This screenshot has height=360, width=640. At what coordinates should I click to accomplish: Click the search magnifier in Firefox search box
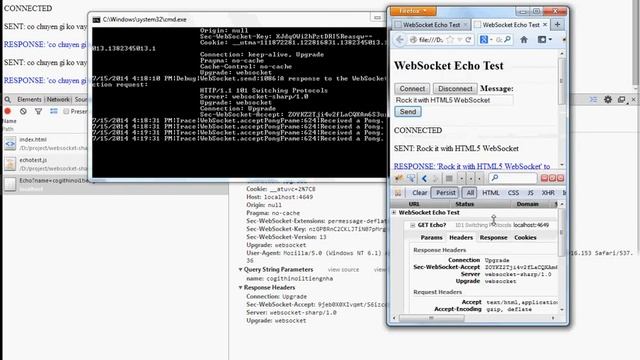click(507, 40)
